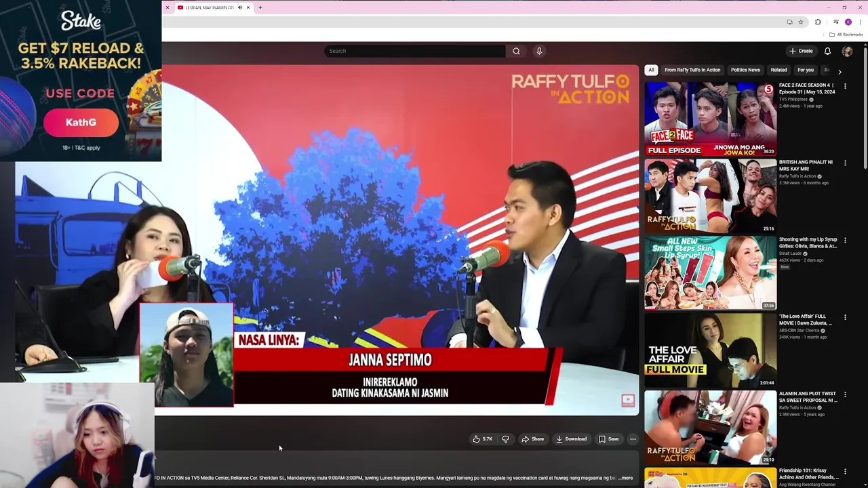Open the FACE 2 FACE Season 4 video thumbnail
868x488 pixels.
point(710,119)
